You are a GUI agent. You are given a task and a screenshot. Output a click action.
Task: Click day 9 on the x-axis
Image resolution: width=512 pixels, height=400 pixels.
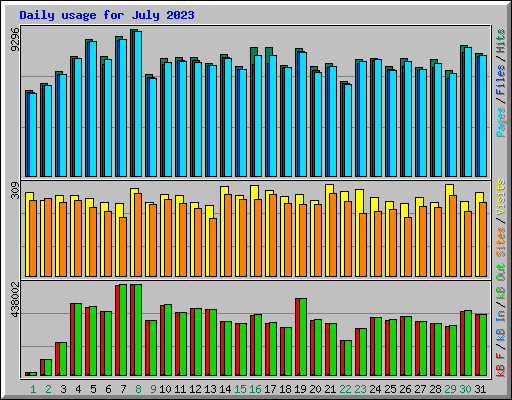(153, 389)
